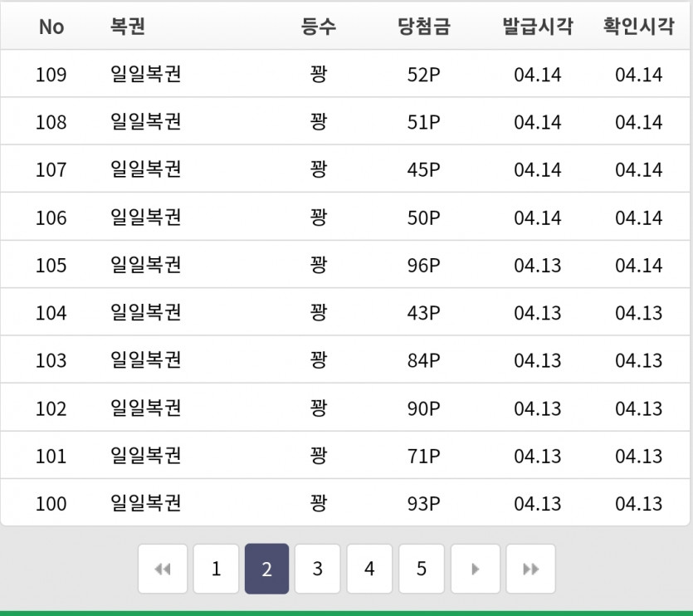The image size is (693, 616).
Task: Click the 51P prize amount
Action: coord(424,122)
